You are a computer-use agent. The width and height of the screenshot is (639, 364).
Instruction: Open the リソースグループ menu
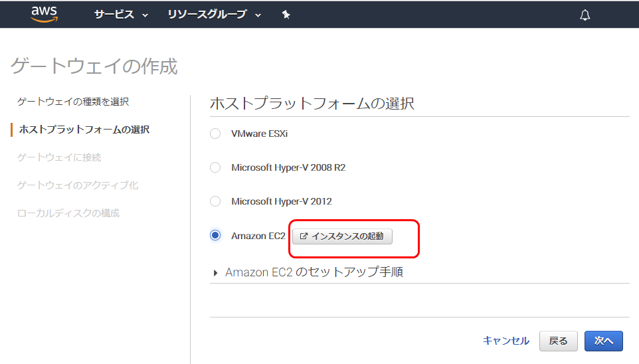click(214, 15)
